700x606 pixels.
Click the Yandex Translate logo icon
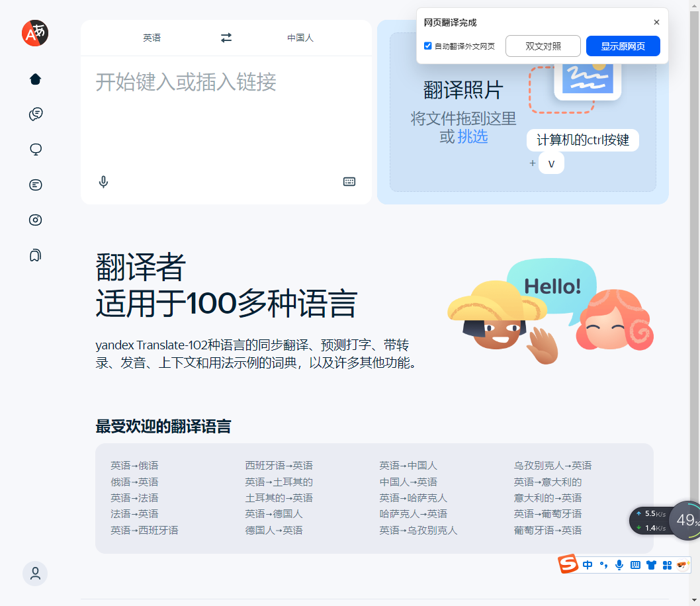click(35, 33)
